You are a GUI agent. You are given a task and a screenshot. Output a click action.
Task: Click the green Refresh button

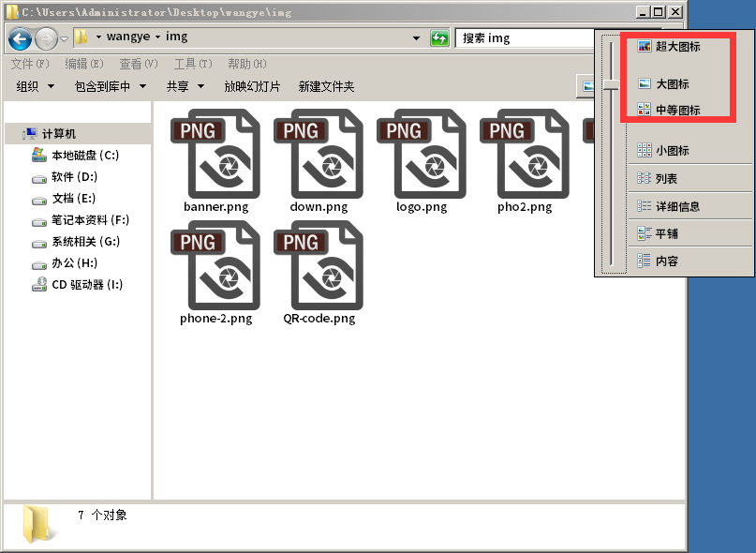coord(439,38)
